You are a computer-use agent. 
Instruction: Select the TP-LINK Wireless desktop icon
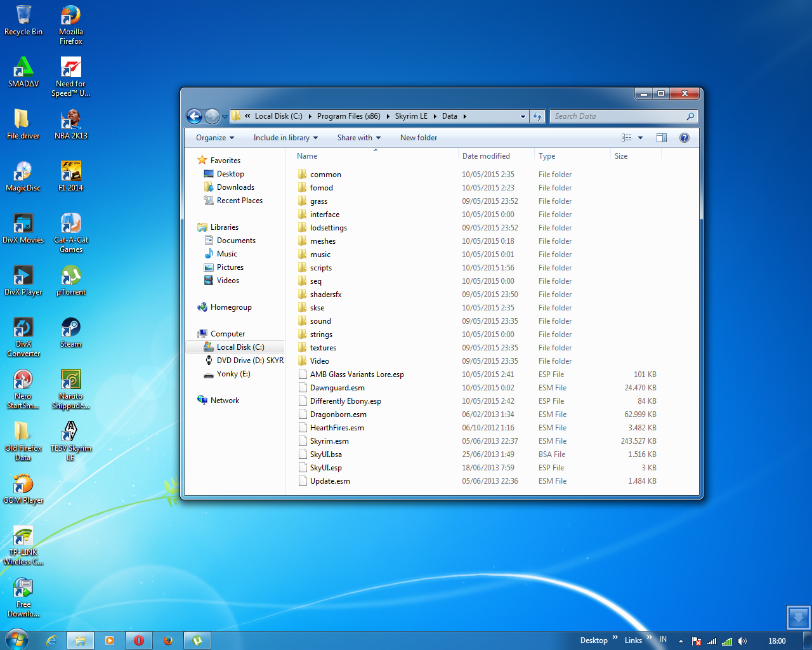pos(23,545)
